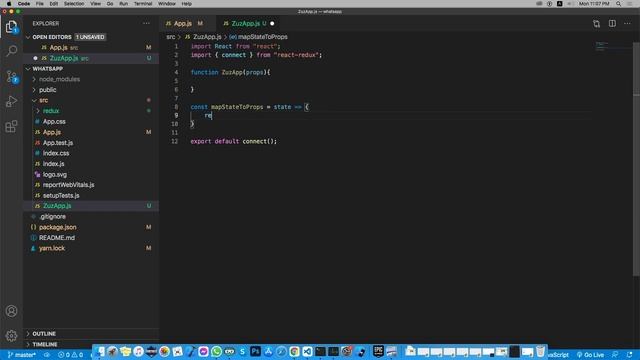Open the Source Control view
640x360 pixels.
[x=11, y=76]
